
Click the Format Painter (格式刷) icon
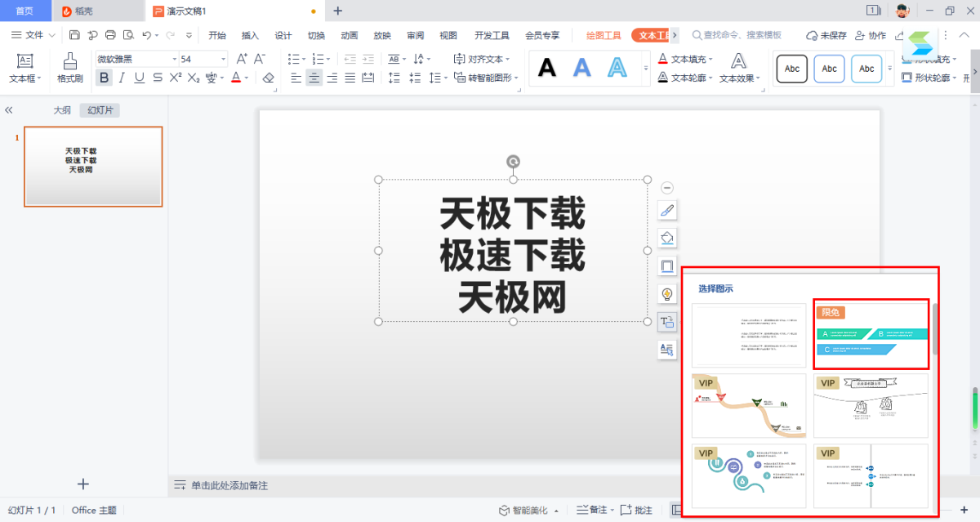click(x=69, y=66)
